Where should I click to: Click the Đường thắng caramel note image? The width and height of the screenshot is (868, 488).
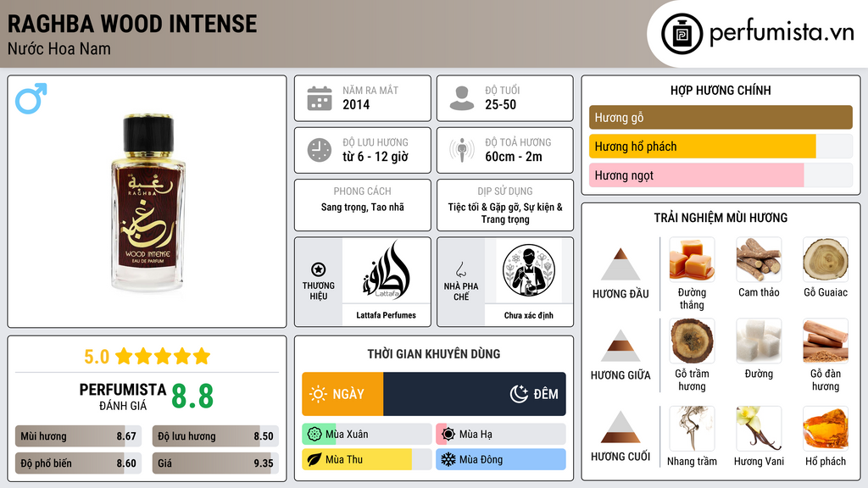pyautogui.click(x=692, y=259)
